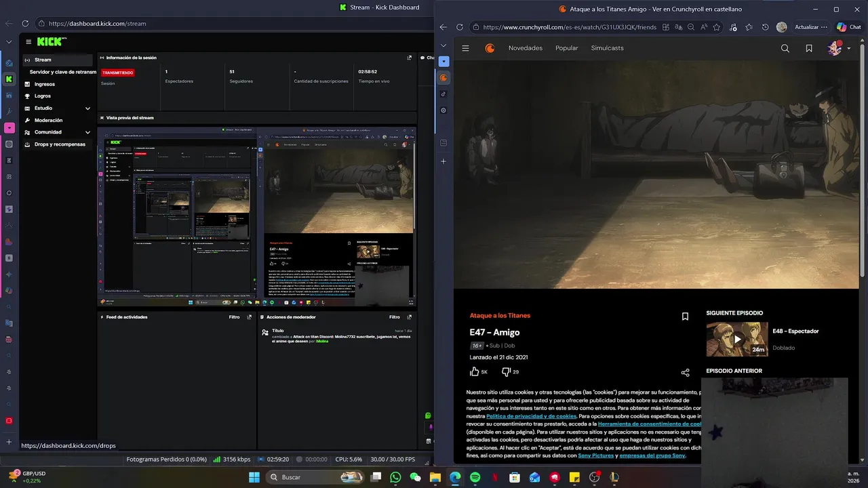Viewport: 868px width, 488px height.
Task: Open Crunchyroll watchlist bookmark in header
Action: [x=809, y=48]
